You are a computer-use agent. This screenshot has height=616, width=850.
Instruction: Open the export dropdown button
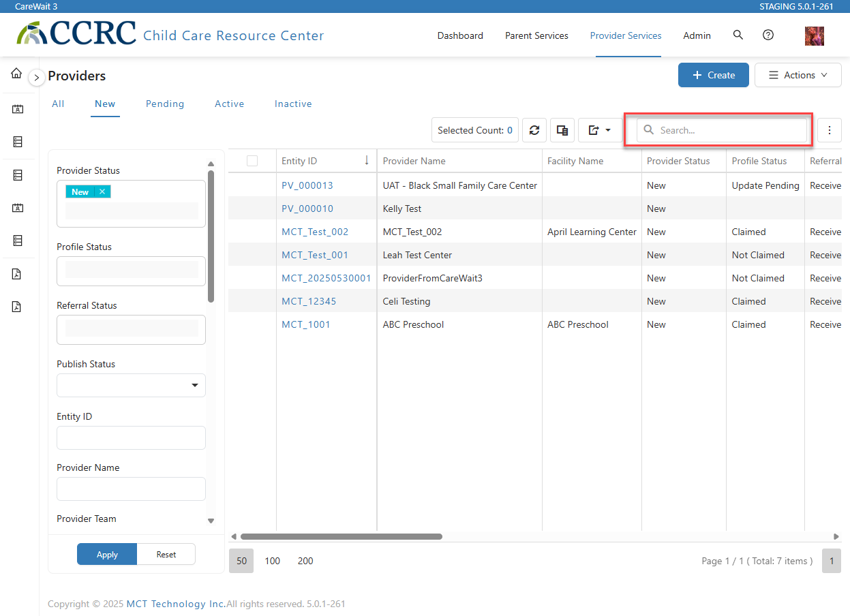[600, 130]
